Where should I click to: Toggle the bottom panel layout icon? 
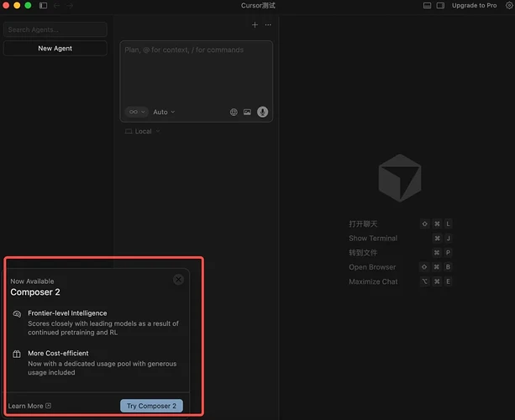[428, 5]
